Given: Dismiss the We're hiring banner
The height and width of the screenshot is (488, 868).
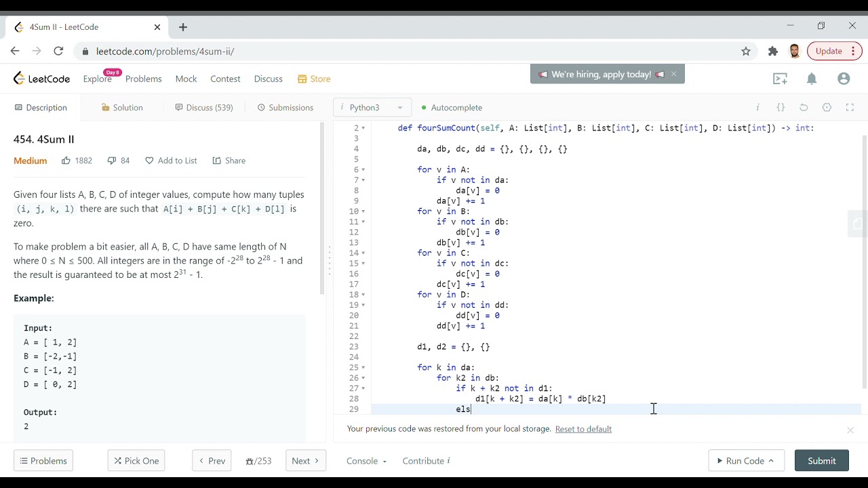Looking at the screenshot, I should click(673, 74).
